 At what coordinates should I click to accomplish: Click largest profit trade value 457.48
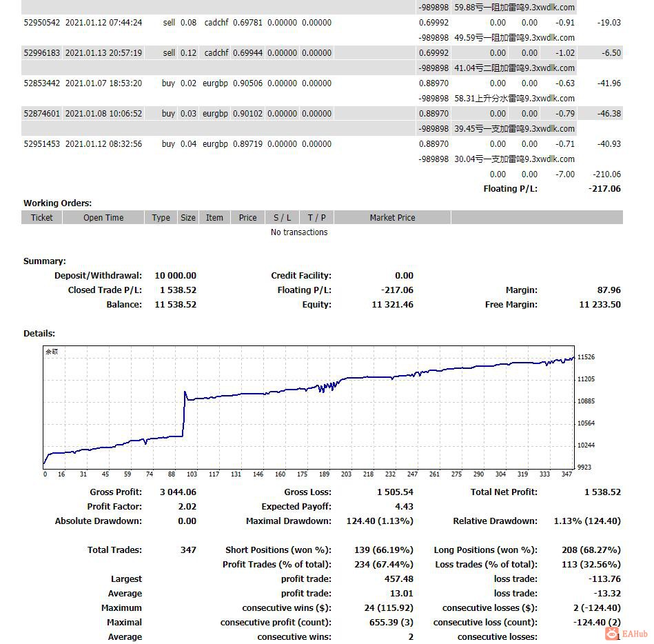(399, 579)
